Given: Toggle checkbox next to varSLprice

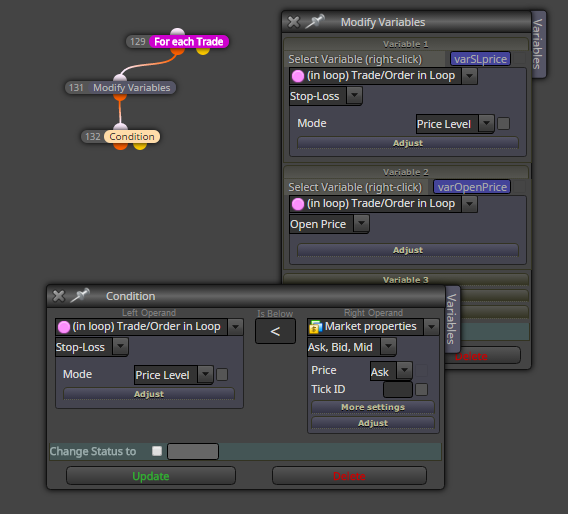Looking at the screenshot, I should [x=519, y=59].
